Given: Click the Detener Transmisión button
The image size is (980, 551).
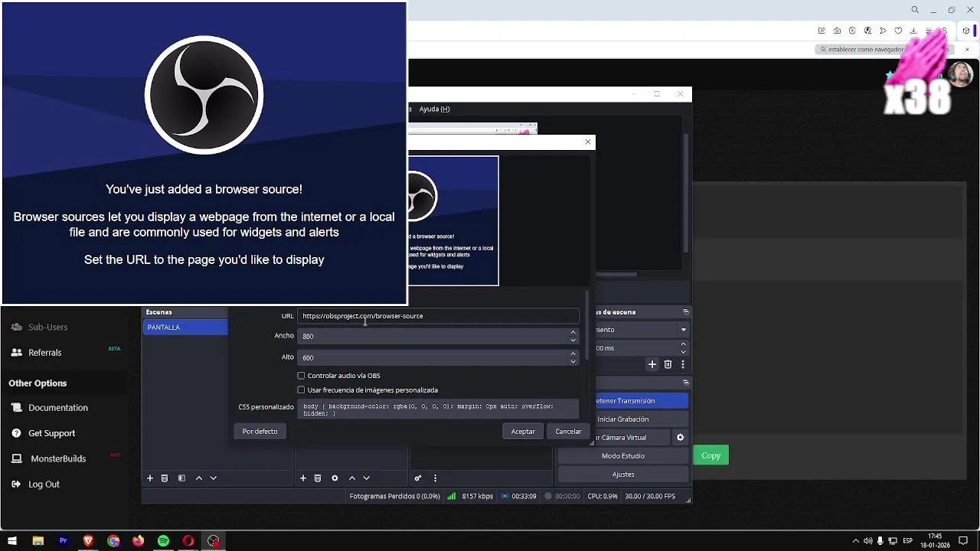Looking at the screenshot, I should point(642,401).
